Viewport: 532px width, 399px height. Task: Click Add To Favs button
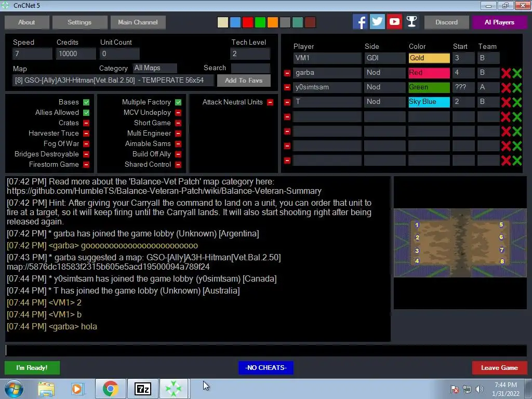pos(244,81)
